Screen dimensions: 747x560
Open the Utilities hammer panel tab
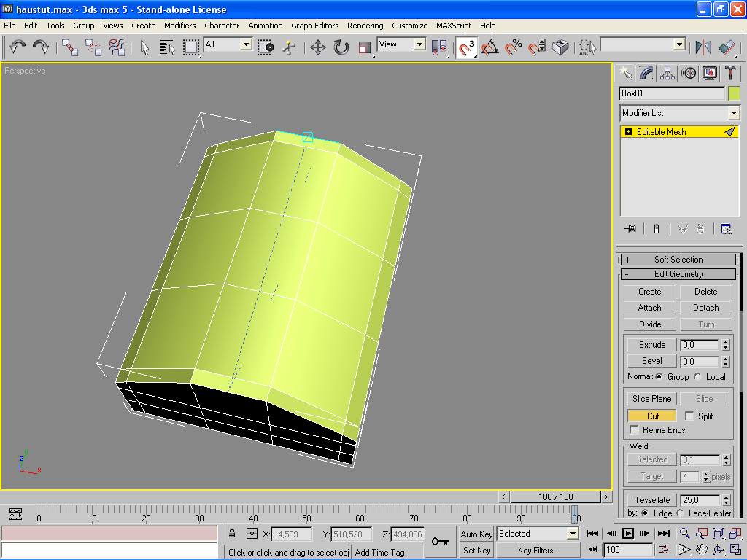729,73
